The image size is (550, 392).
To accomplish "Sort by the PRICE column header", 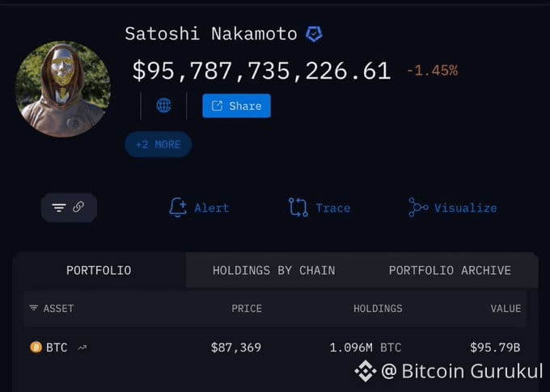I will 247,309.
